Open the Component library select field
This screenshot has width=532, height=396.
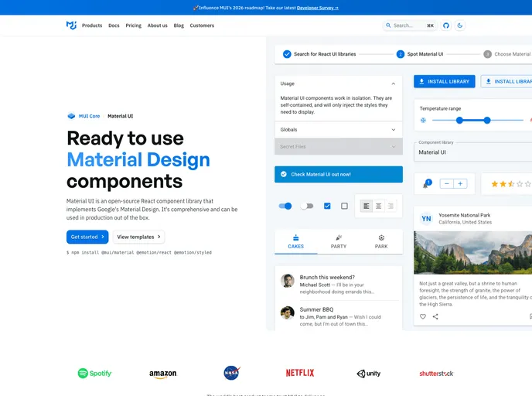(x=473, y=152)
